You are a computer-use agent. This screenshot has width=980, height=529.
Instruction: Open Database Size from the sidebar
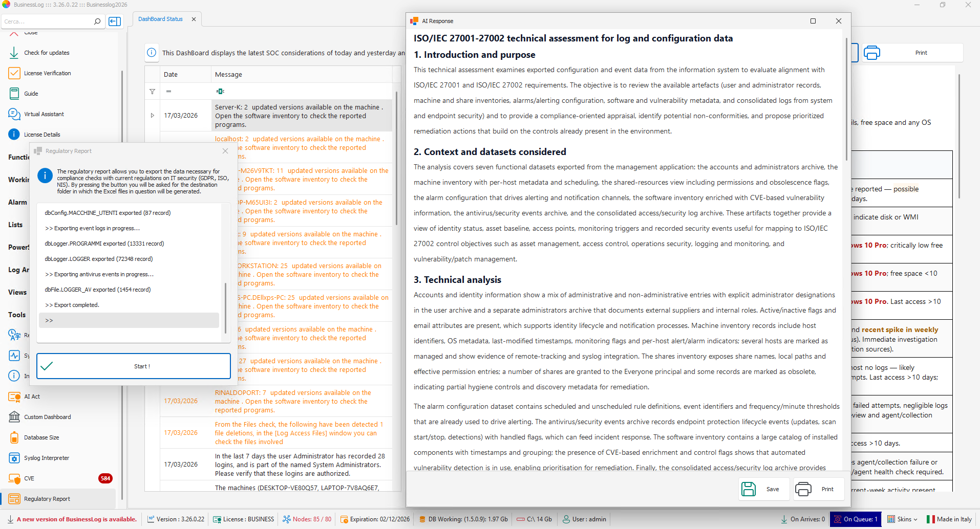point(41,437)
